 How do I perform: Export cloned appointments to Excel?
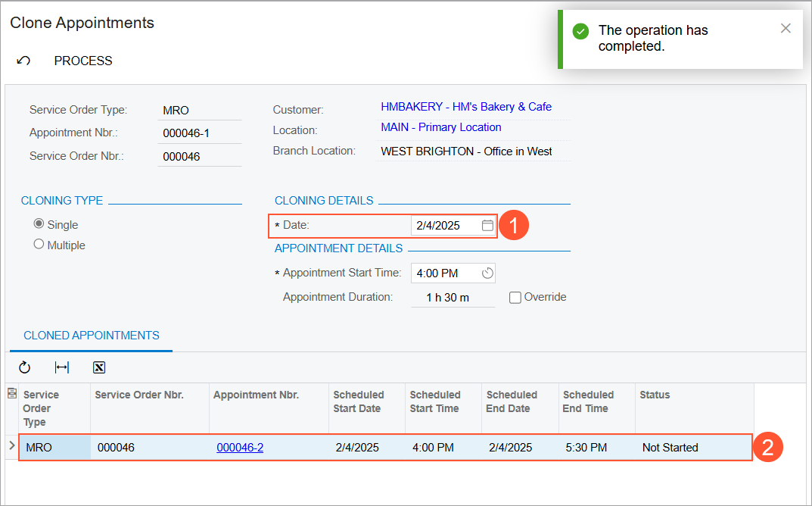point(98,367)
